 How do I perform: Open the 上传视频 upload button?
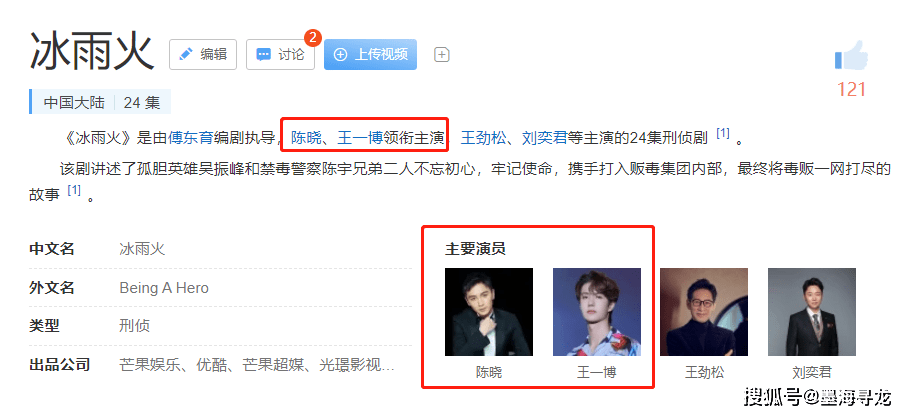(x=370, y=54)
